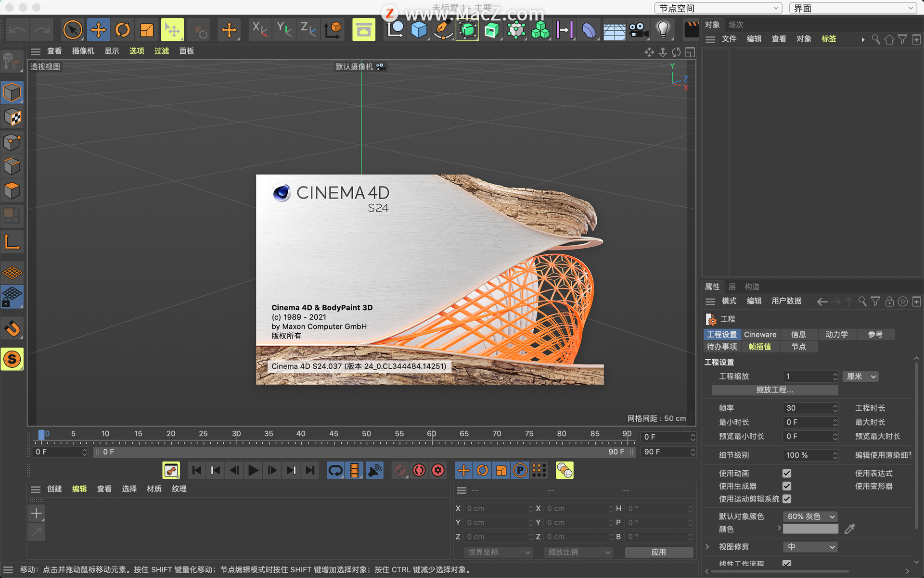Activate the Rotate tool in top toolbar
The height and width of the screenshot is (578, 924).
pyautogui.click(x=123, y=30)
